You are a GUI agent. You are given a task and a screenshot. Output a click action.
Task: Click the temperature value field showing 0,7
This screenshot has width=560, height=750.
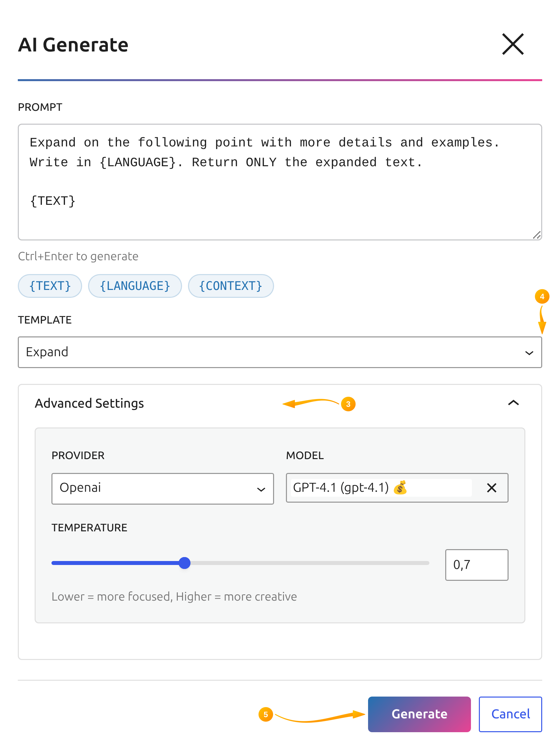click(x=476, y=565)
